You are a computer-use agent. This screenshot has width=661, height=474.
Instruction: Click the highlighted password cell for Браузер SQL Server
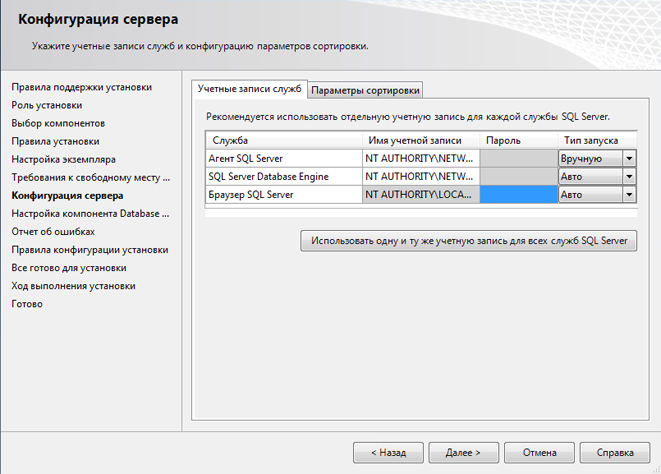pos(519,195)
